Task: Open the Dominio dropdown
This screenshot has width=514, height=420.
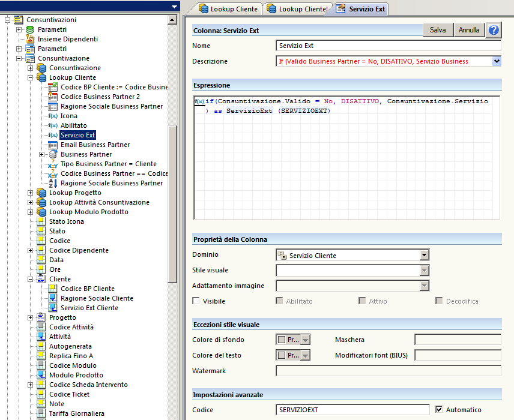Action: tap(424, 255)
